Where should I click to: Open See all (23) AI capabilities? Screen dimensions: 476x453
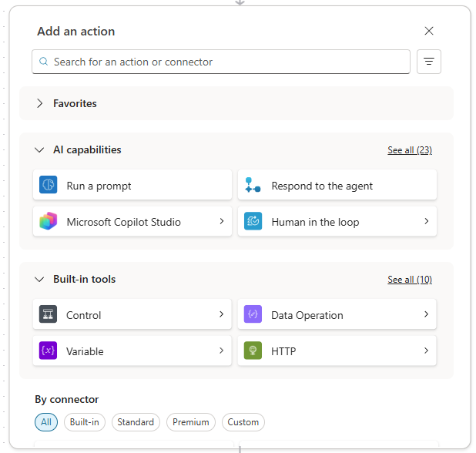410,150
